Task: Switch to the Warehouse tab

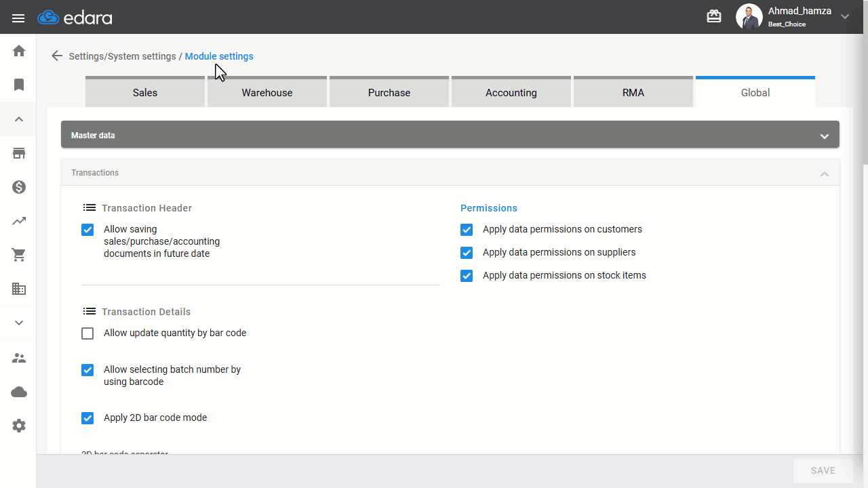Action: (x=267, y=91)
